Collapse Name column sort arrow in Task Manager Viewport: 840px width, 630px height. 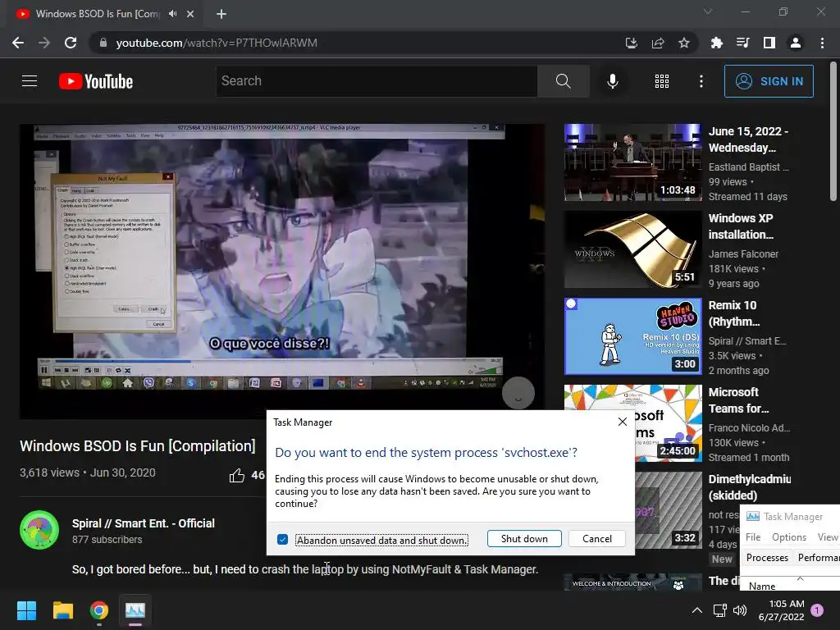[800, 578]
